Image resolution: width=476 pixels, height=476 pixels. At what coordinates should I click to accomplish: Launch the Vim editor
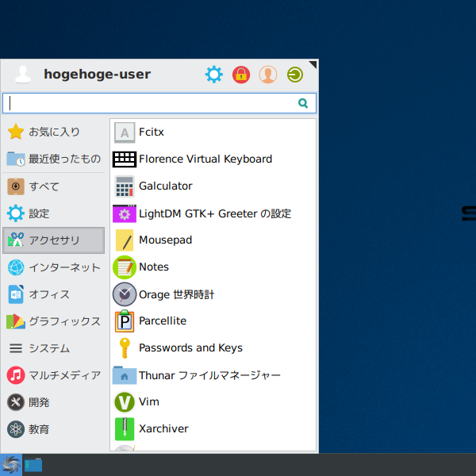(x=213, y=402)
